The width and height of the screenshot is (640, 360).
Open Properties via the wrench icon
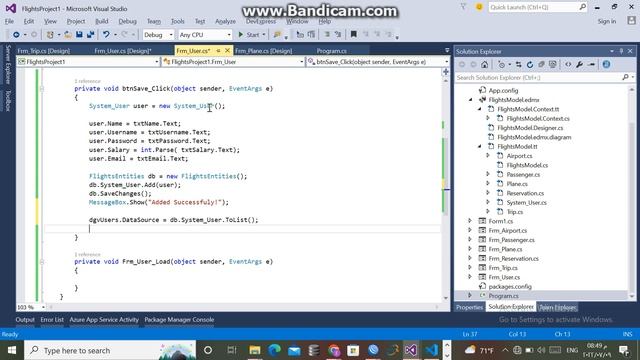(580, 64)
